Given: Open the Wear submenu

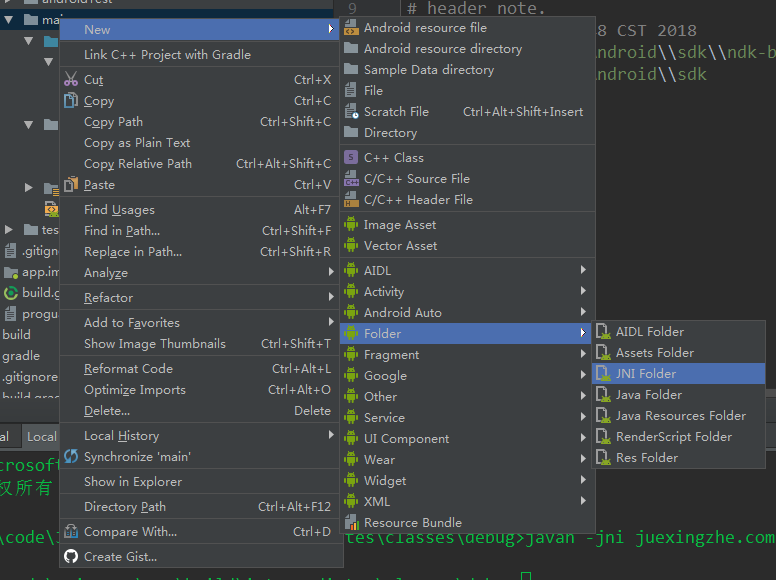Looking at the screenshot, I should pos(467,459).
